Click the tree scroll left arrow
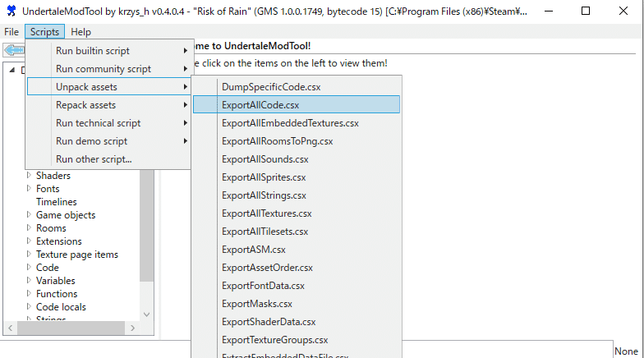Image resolution: width=644 pixels, height=358 pixels. coord(10,328)
